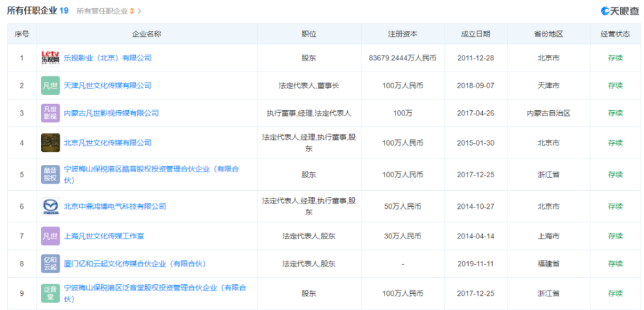
Task: Click 30万人民币 capital cell
Action: tap(402, 236)
